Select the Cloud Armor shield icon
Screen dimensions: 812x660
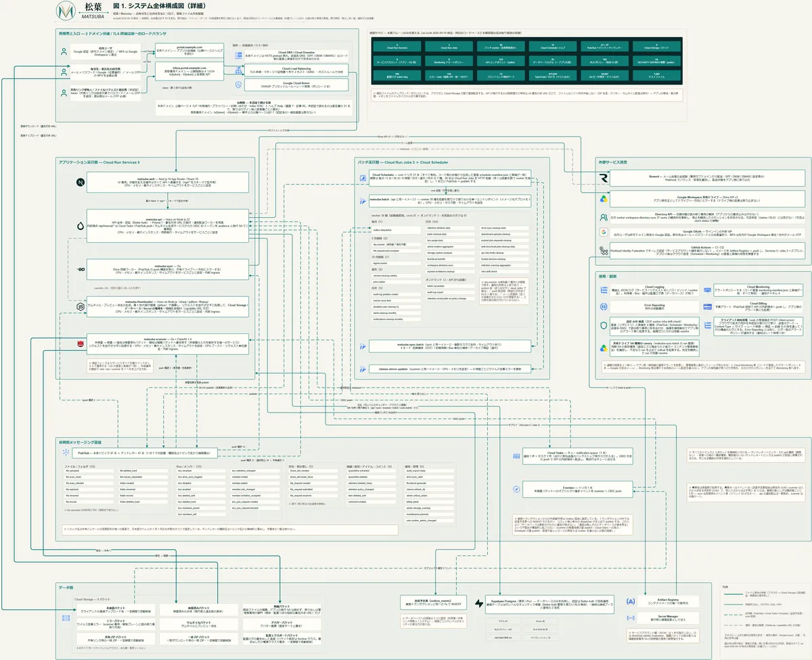point(238,85)
